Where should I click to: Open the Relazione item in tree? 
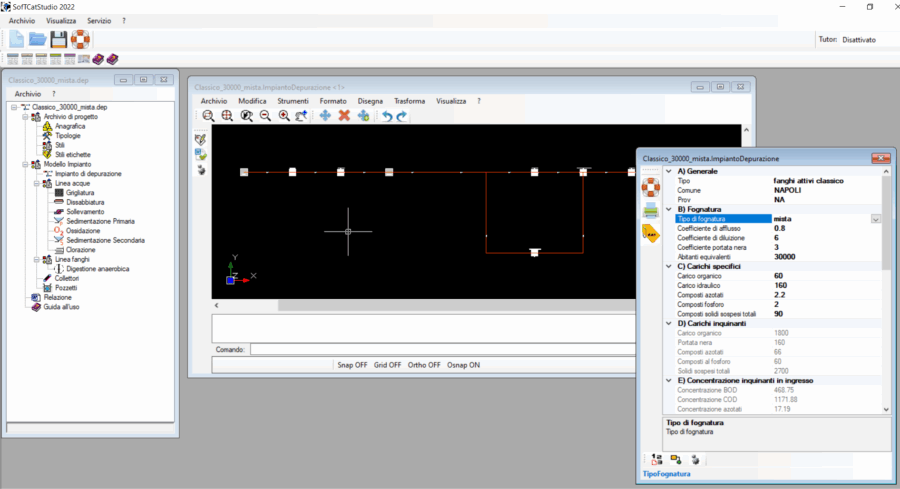(57, 297)
